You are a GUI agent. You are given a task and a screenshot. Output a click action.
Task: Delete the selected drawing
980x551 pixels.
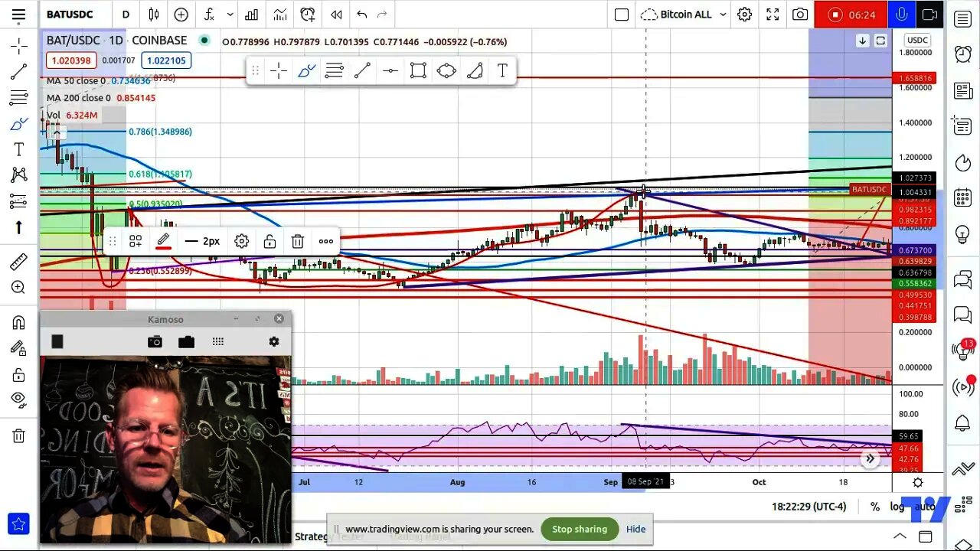click(298, 242)
